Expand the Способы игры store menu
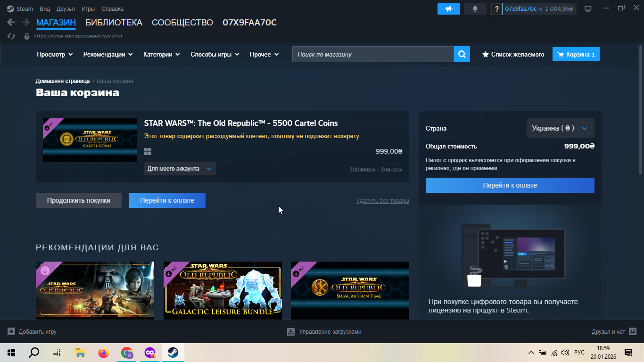This screenshot has height=362, width=644. (x=215, y=54)
